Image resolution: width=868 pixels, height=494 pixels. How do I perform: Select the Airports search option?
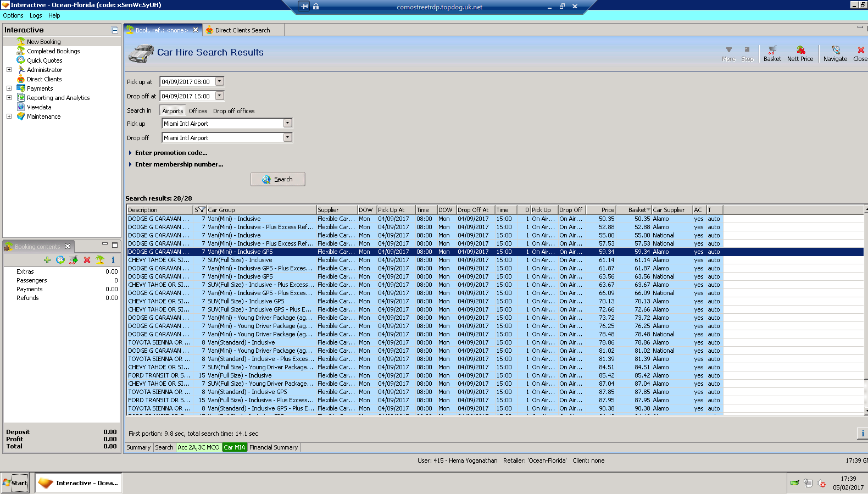(x=173, y=111)
